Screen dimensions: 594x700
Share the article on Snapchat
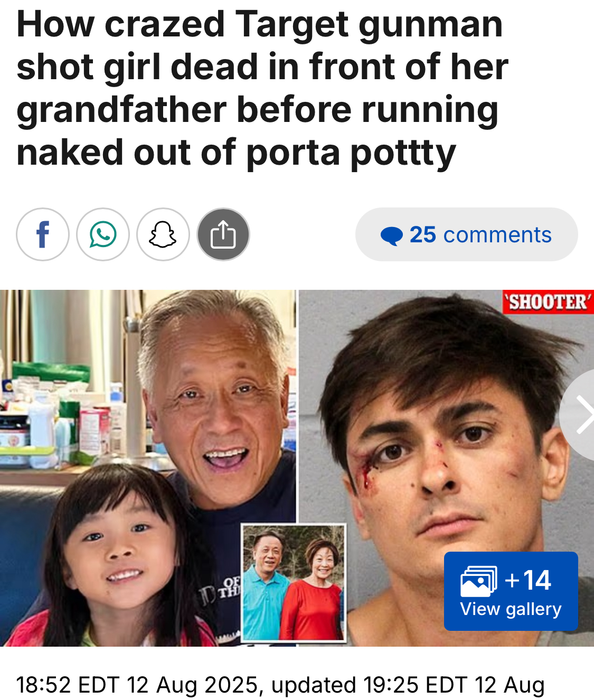click(x=163, y=234)
